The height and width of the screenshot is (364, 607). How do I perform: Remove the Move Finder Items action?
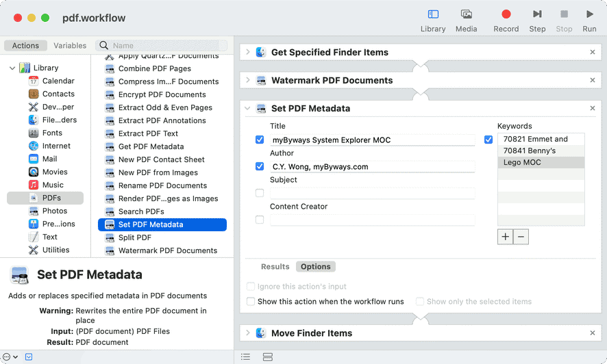coord(593,333)
